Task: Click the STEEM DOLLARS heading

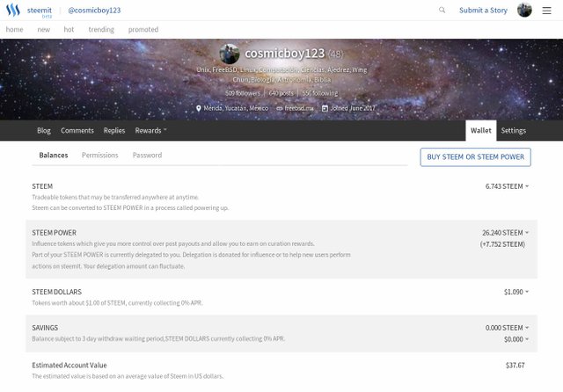Action: [x=56, y=292]
